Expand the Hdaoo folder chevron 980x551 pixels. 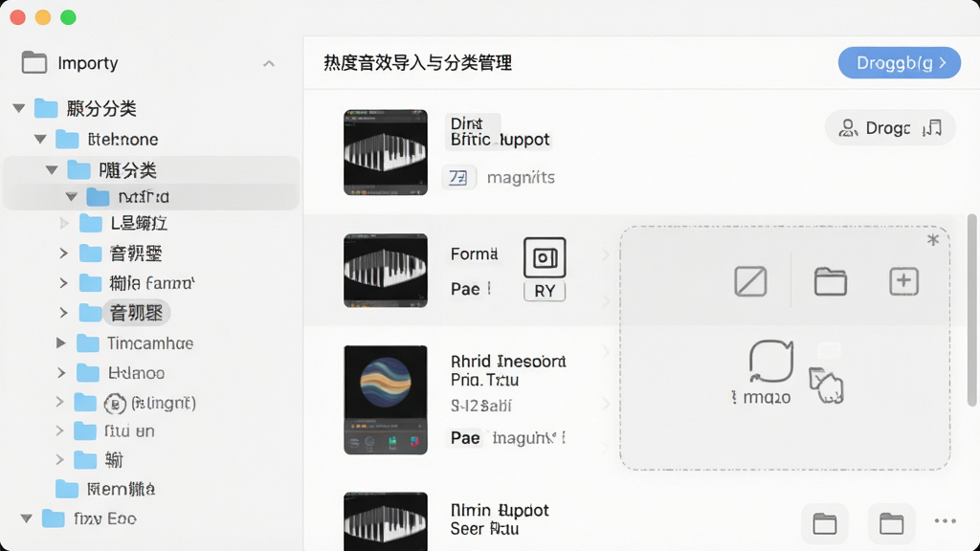click(61, 373)
